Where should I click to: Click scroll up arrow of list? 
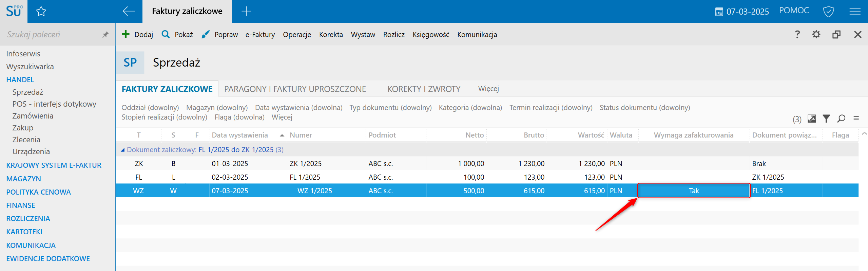click(864, 134)
